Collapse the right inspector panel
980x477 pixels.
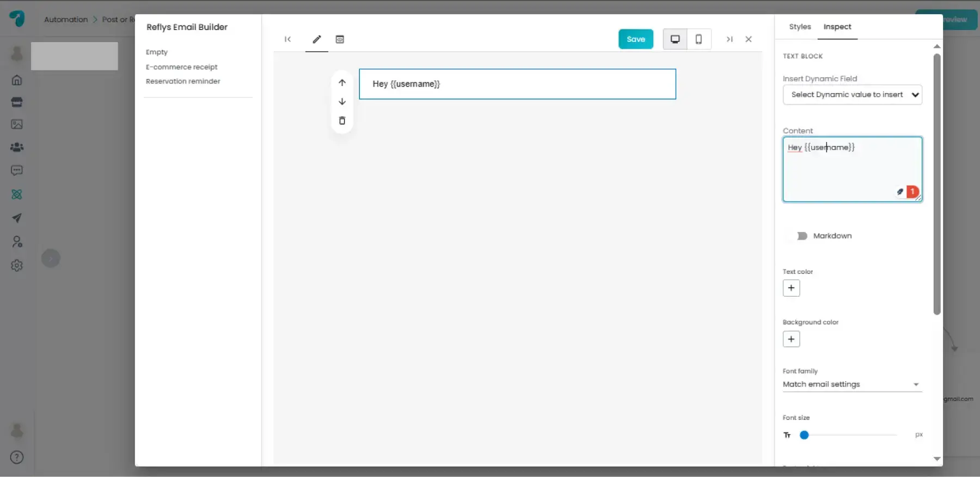[x=729, y=39]
